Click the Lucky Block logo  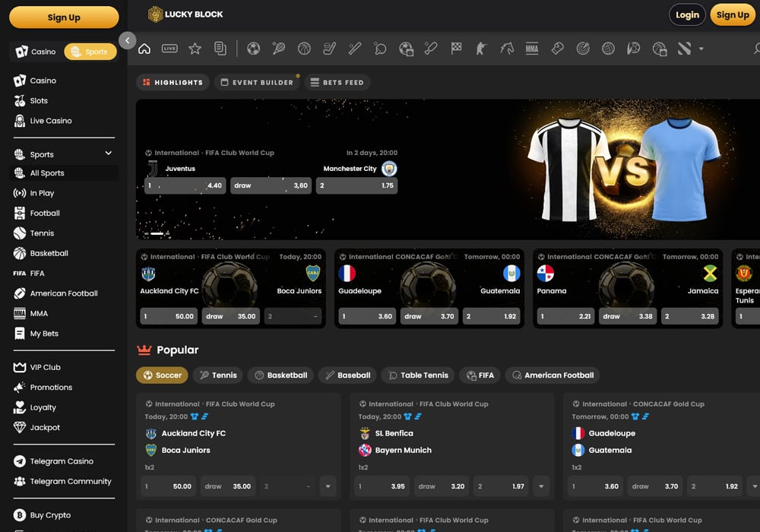[185, 14]
